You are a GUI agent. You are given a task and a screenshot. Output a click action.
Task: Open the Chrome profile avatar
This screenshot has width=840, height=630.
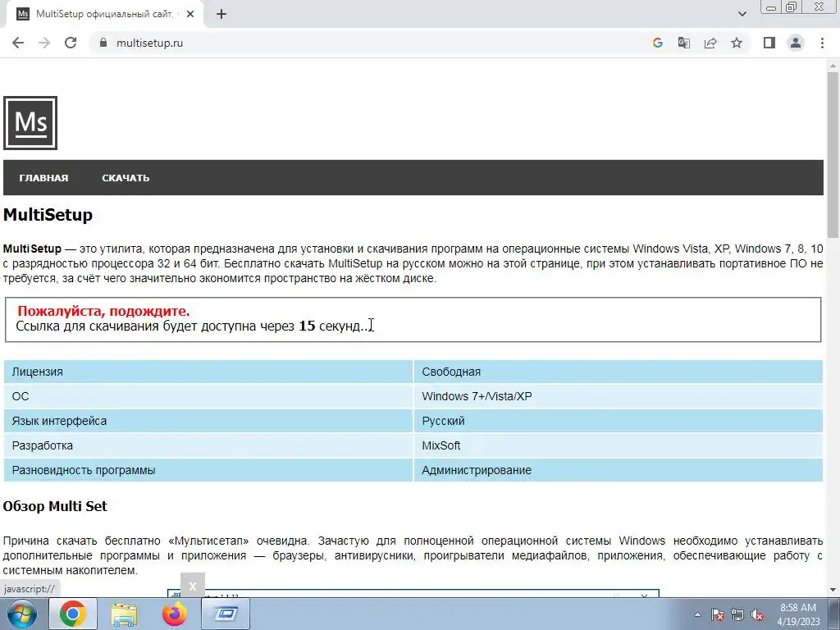[x=796, y=43]
